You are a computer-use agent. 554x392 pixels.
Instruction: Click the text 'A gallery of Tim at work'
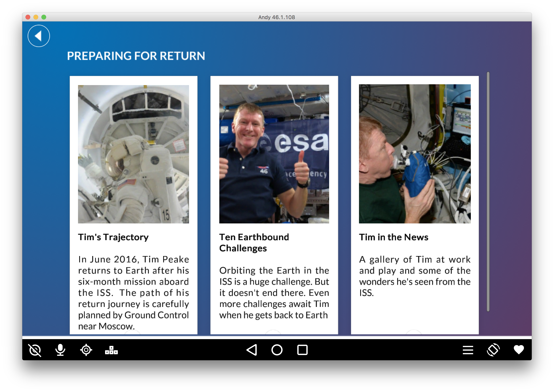(x=415, y=260)
